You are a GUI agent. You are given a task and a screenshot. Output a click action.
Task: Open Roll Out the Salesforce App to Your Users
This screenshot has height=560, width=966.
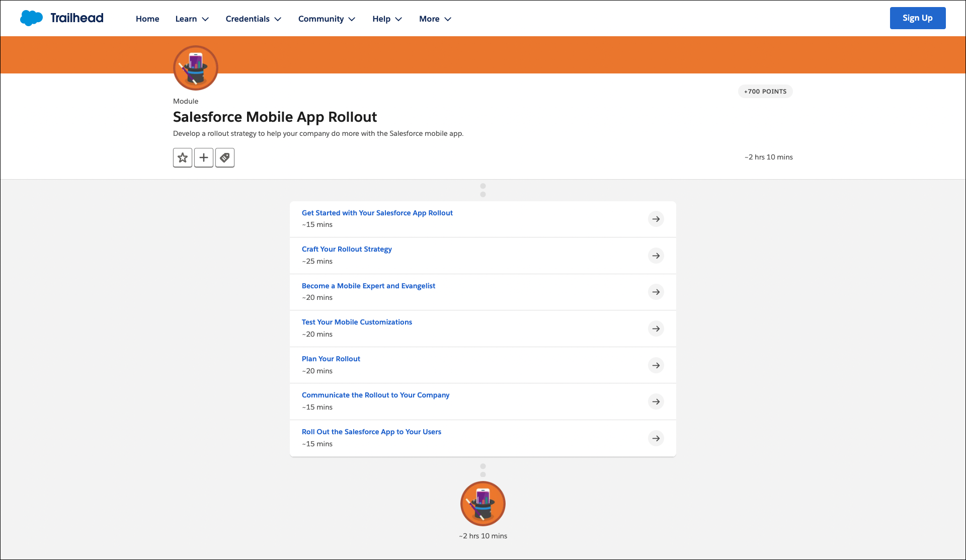(371, 432)
